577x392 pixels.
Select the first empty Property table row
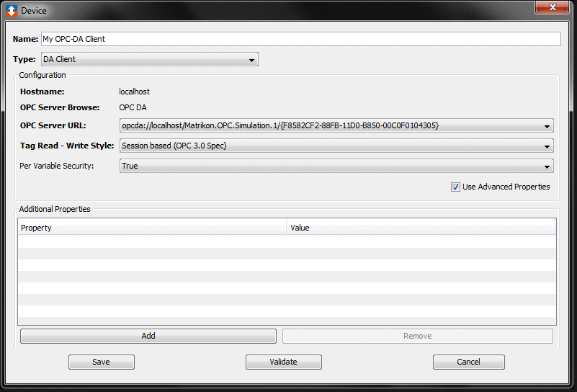pyautogui.click(x=152, y=241)
